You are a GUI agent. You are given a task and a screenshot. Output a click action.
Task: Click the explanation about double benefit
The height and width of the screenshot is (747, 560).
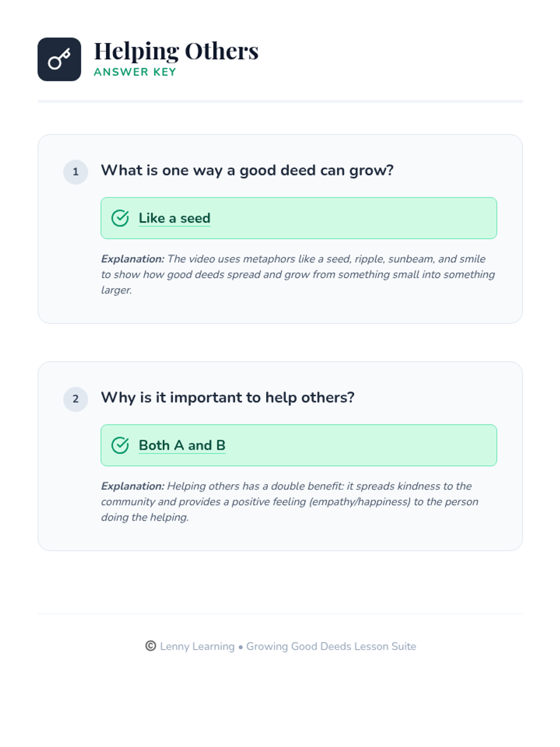290,501
